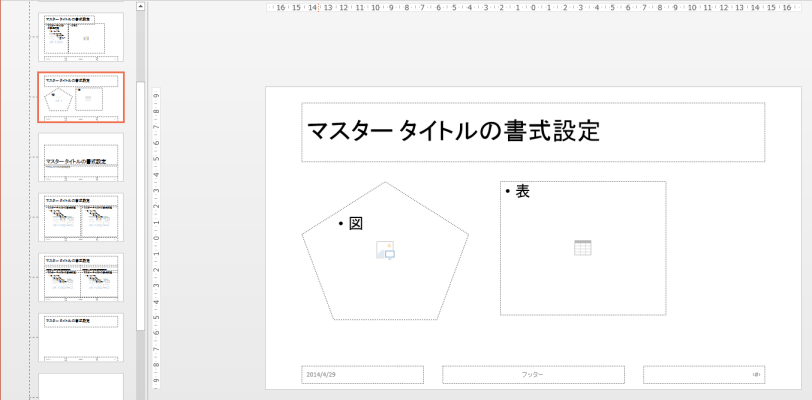The height and width of the screenshot is (400, 812).
Task: Select the master title placeholder on the slide
Action: [x=533, y=132]
